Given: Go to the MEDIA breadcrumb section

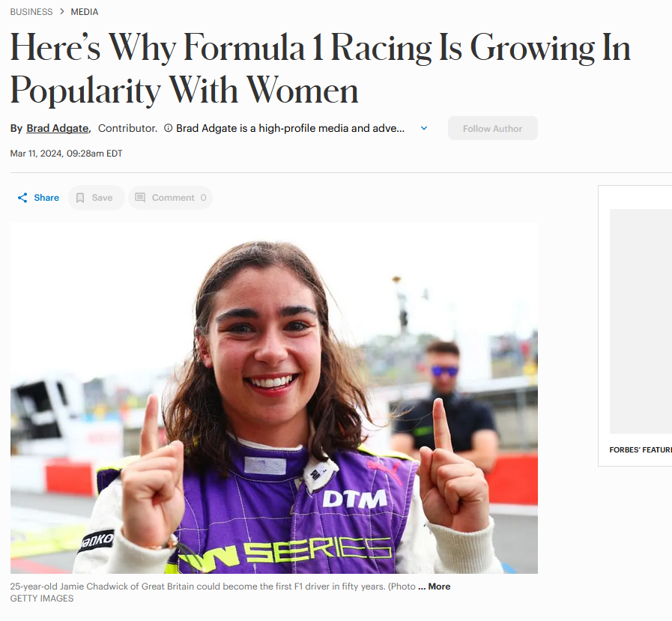Looking at the screenshot, I should click(85, 12).
